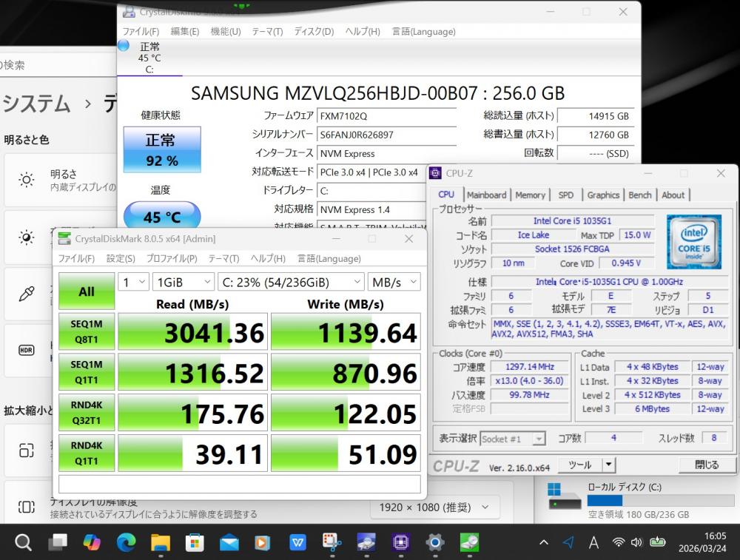Show hidden system tray icons
This screenshot has height=560, width=740.
point(544,542)
